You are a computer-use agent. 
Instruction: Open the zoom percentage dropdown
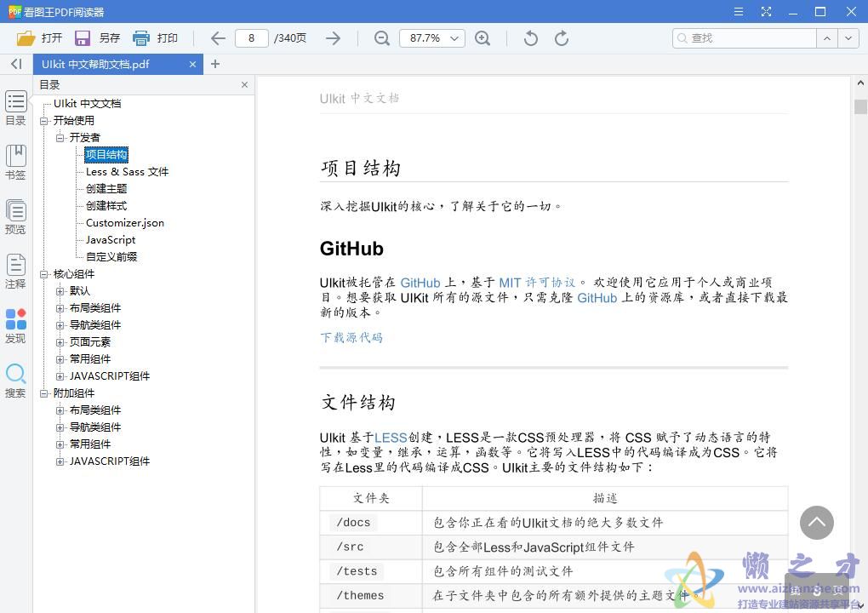coord(454,37)
